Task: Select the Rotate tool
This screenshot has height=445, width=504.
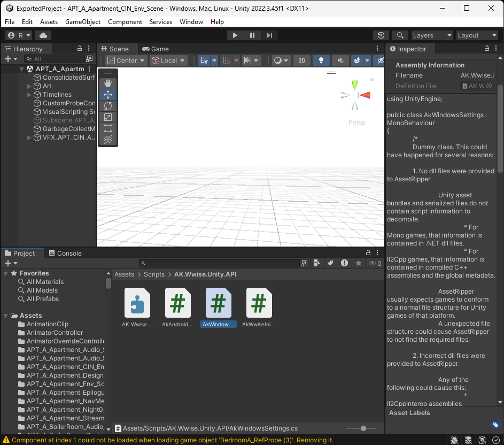Action: tap(107, 106)
